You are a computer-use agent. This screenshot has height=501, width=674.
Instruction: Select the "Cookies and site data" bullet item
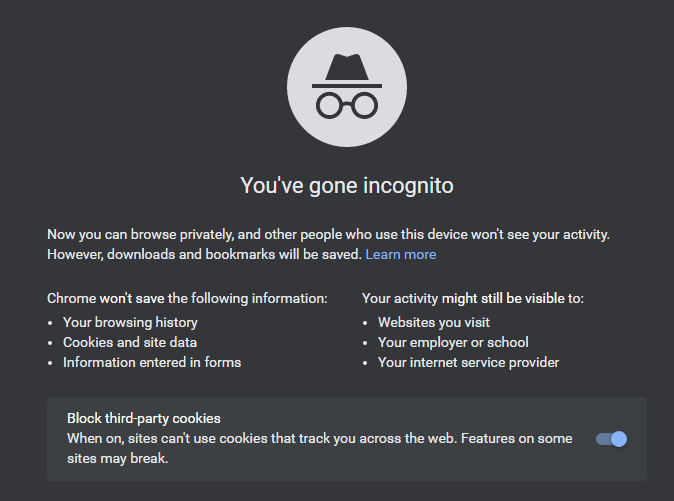point(130,342)
